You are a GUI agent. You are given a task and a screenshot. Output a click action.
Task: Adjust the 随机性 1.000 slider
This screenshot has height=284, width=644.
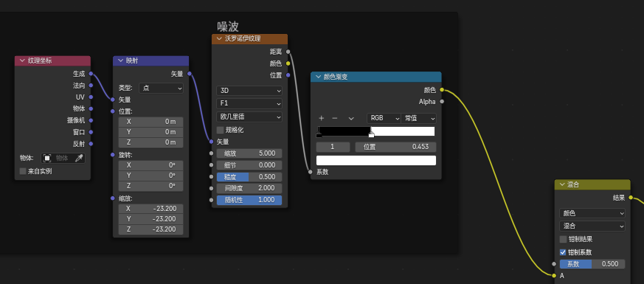tap(249, 200)
